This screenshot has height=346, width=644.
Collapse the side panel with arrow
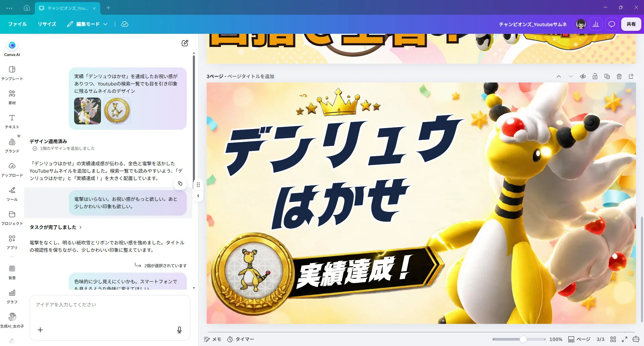tap(198, 196)
